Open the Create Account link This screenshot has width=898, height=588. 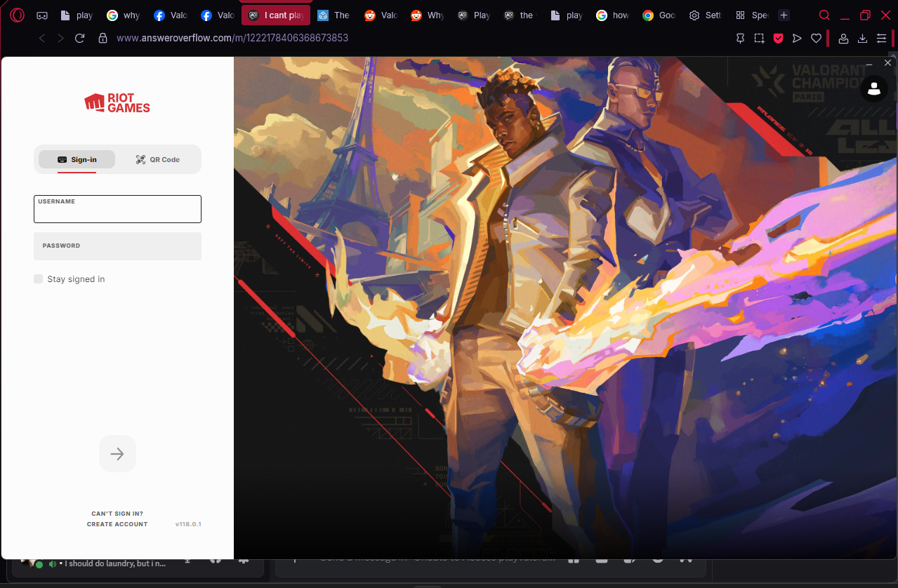tap(117, 524)
